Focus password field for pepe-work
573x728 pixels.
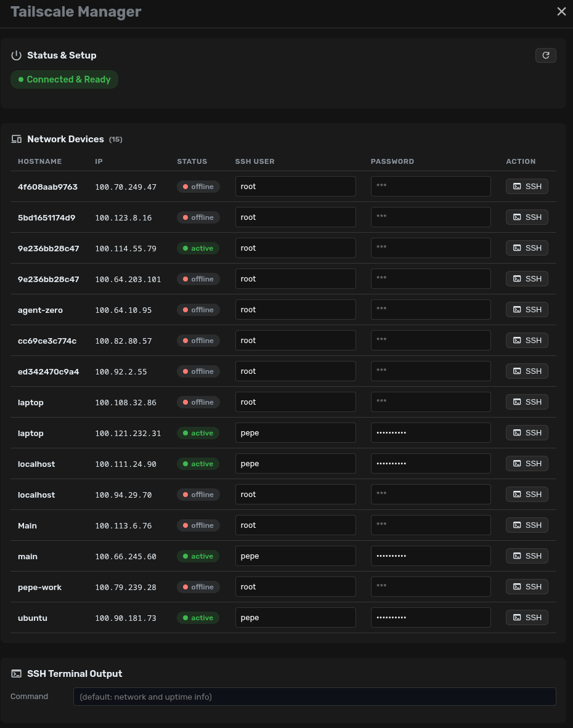pyautogui.click(x=431, y=586)
